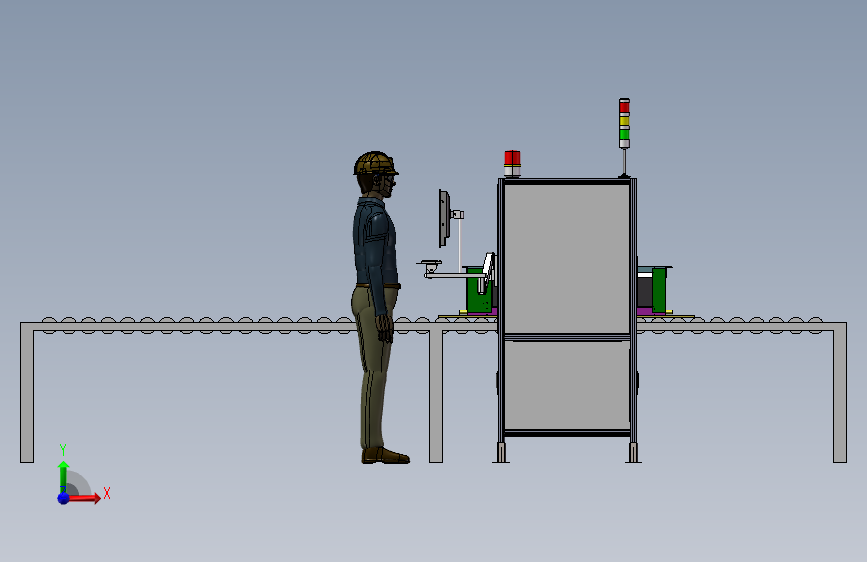Select the lower gray cabinet panel
This screenshot has width=867, height=562.
pyautogui.click(x=567, y=386)
